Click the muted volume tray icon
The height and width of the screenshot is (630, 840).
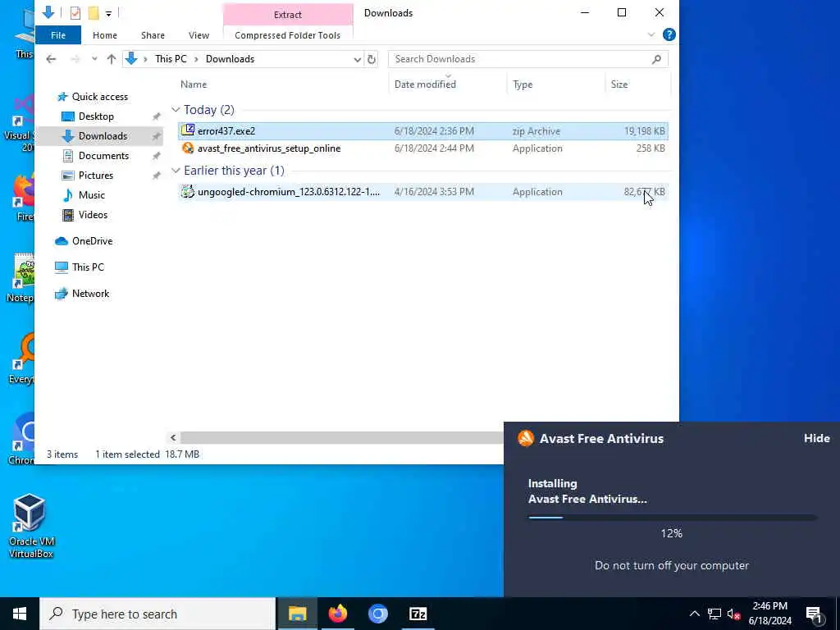click(733, 614)
